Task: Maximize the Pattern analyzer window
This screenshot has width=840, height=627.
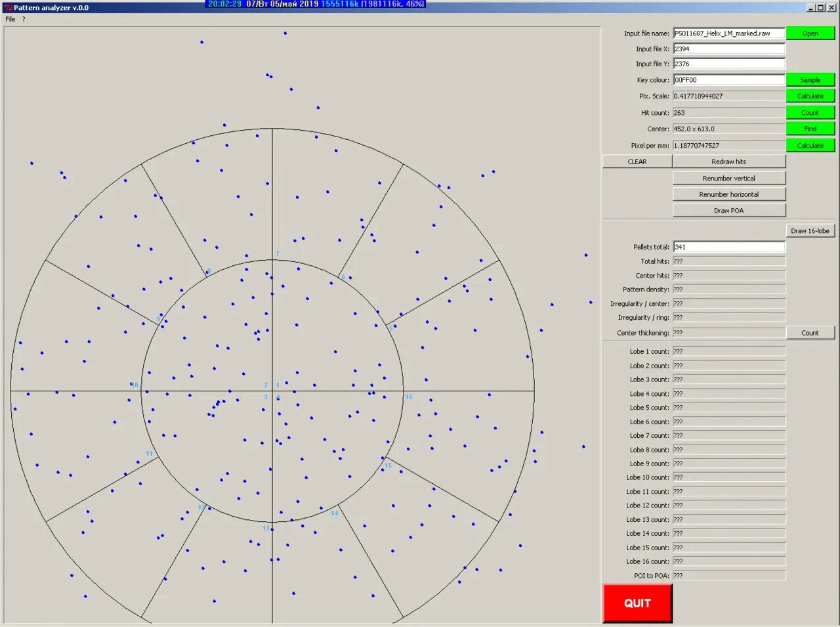Action: click(x=820, y=8)
